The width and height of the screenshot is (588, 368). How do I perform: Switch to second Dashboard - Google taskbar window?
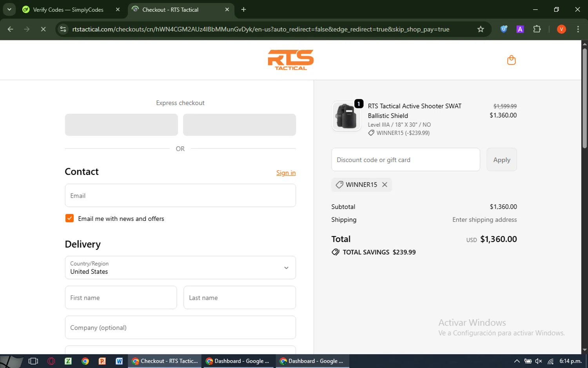click(x=312, y=361)
